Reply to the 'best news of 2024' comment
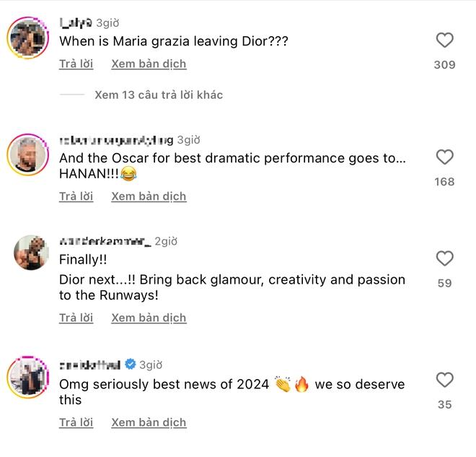Image resolution: width=476 pixels, height=457 pixels. (76, 422)
